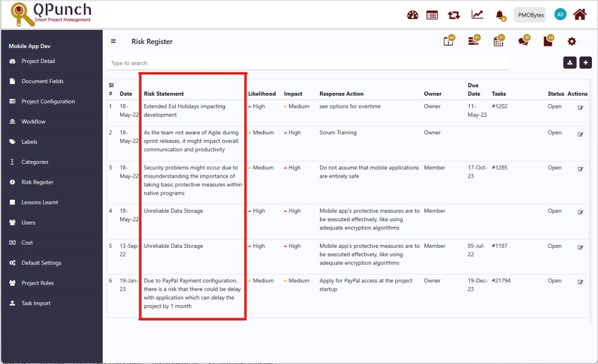Click the Risk Statement column header
This screenshot has height=364, width=598.
click(164, 94)
